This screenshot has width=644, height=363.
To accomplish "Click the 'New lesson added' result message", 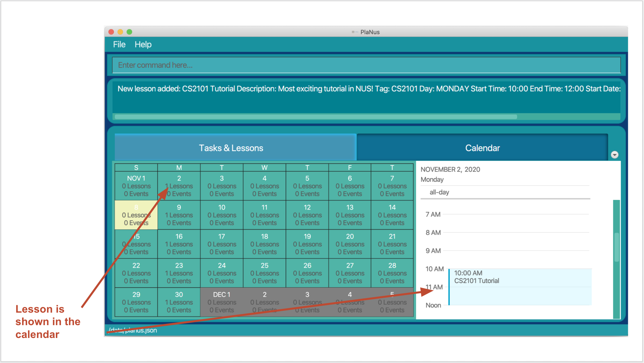I will click(369, 89).
